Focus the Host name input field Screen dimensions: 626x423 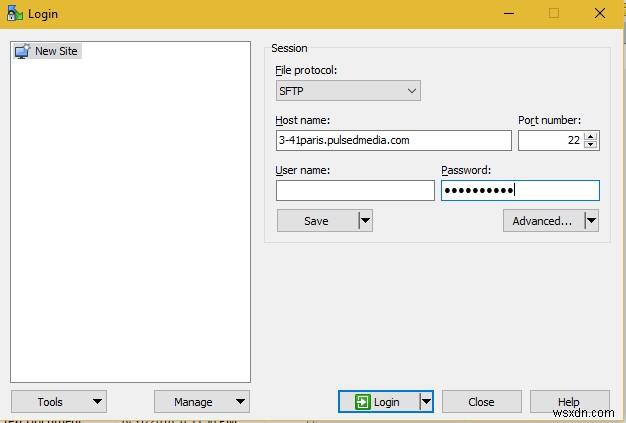(x=393, y=140)
